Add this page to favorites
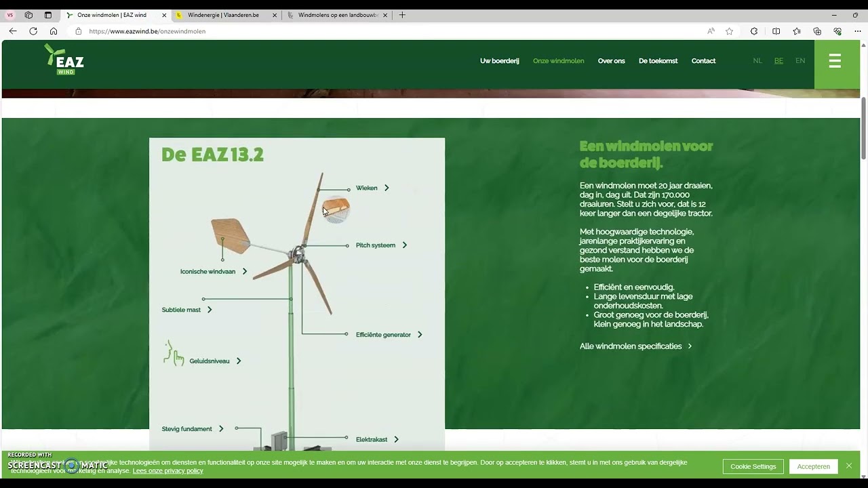This screenshot has width=868, height=488. click(730, 31)
